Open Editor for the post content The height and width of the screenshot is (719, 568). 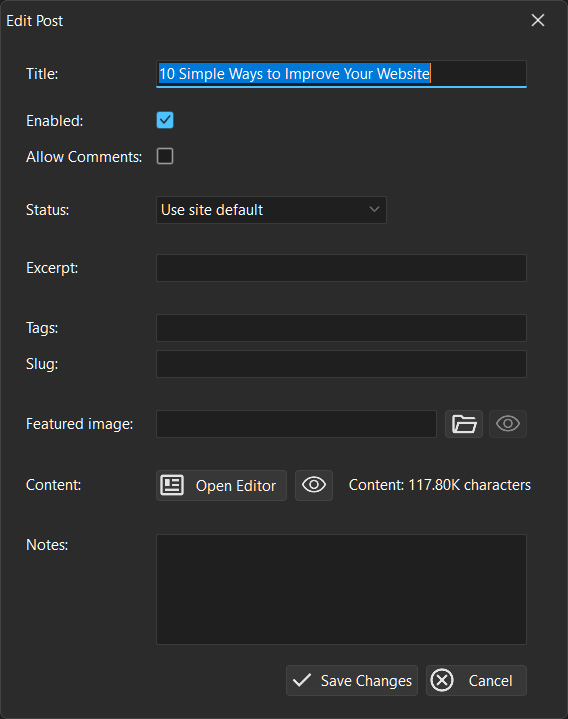point(221,485)
